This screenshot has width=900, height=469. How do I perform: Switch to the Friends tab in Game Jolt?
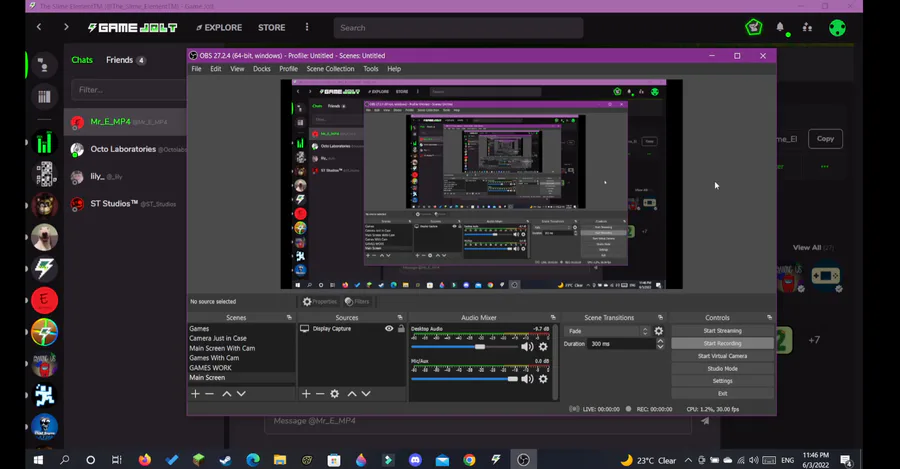tap(125, 60)
